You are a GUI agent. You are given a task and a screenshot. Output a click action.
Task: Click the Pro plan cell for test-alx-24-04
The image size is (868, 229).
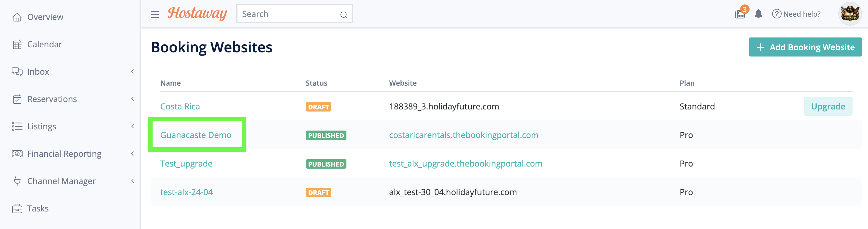click(686, 192)
